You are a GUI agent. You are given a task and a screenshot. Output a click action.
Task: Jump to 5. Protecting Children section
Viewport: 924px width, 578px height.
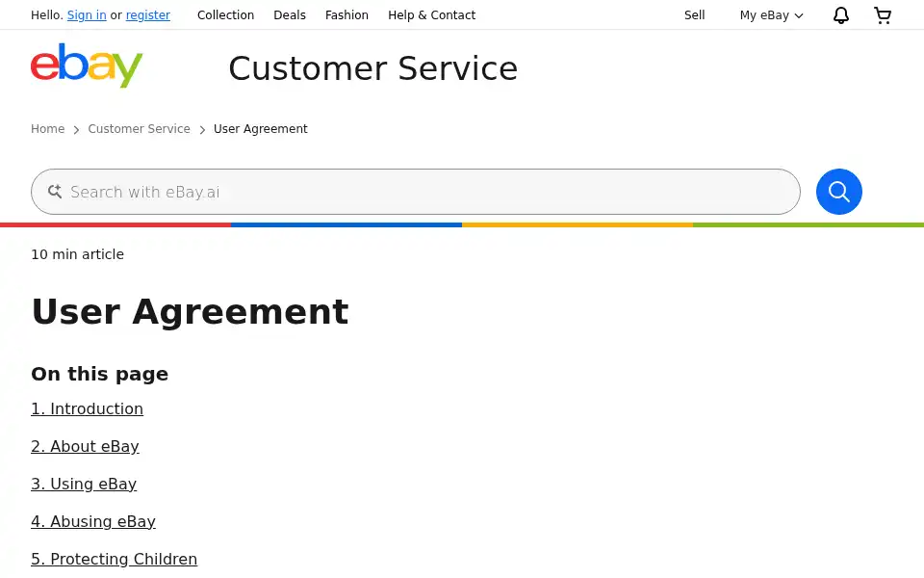click(x=114, y=559)
